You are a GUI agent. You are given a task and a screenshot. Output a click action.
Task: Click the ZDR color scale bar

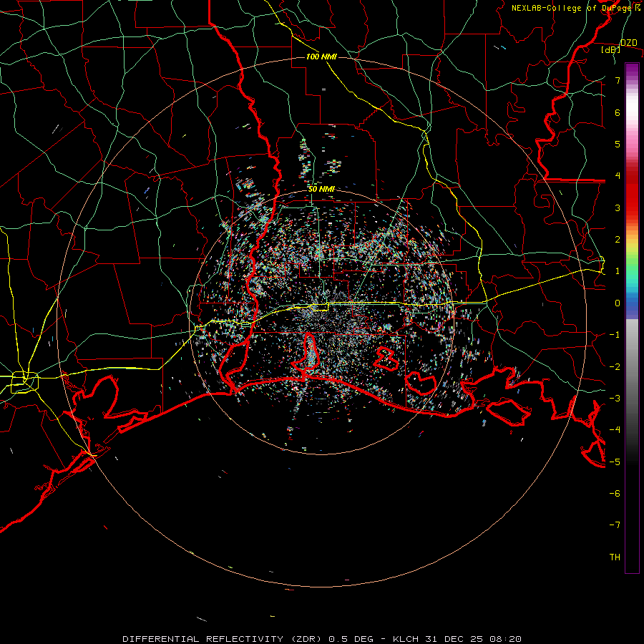(x=632, y=318)
